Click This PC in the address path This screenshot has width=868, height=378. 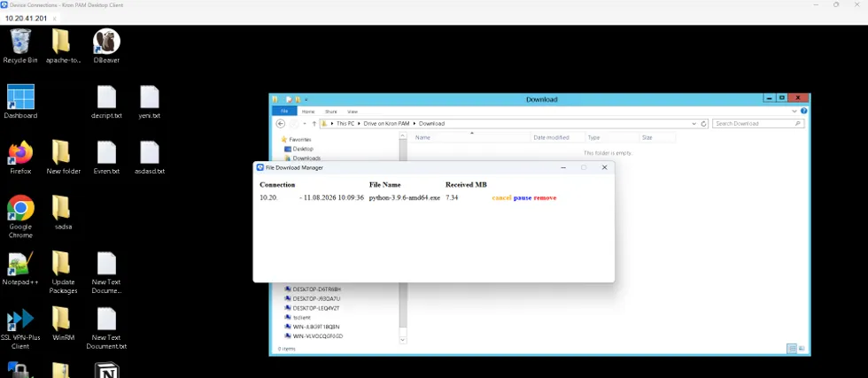pyautogui.click(x=345, y=123)
